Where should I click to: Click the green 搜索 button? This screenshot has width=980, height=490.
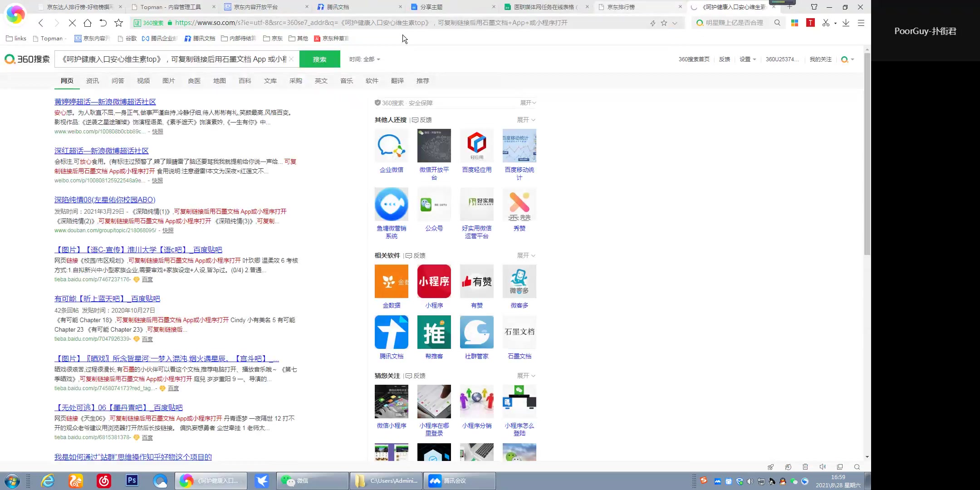[x=319, y=59]
